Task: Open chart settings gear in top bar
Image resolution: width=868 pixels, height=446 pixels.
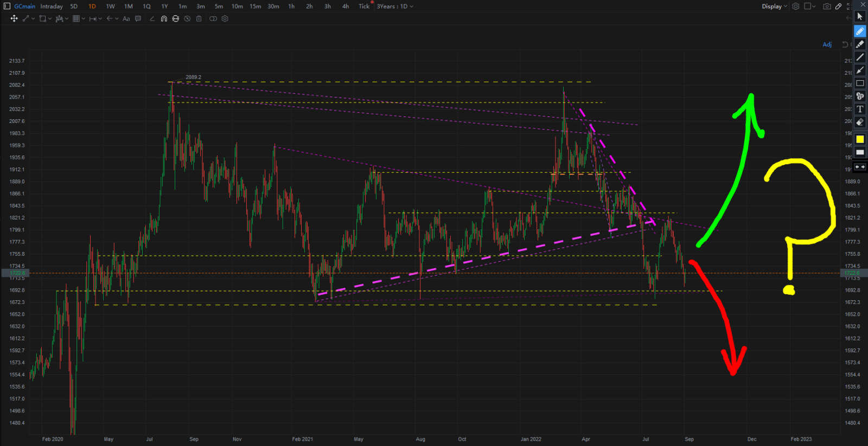Action: coord(796,7)
